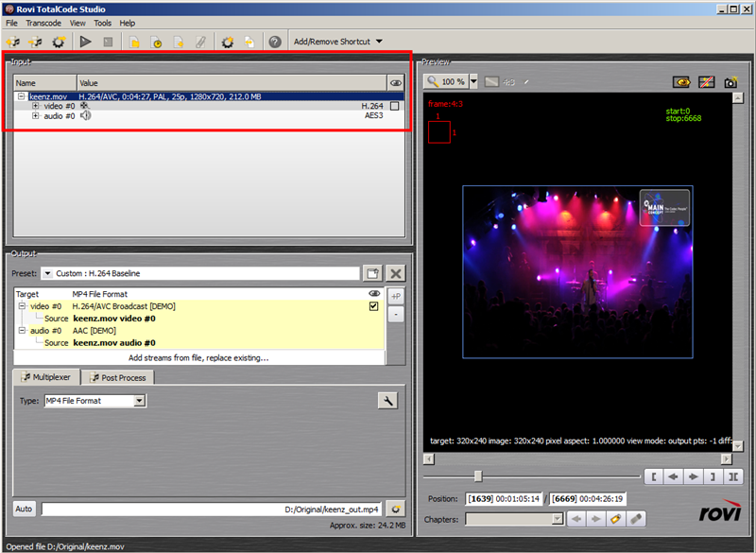Click the double-bracket button right of mark-out
The width and height of the screenshot is (756, 553).
(x=733, y=476)
